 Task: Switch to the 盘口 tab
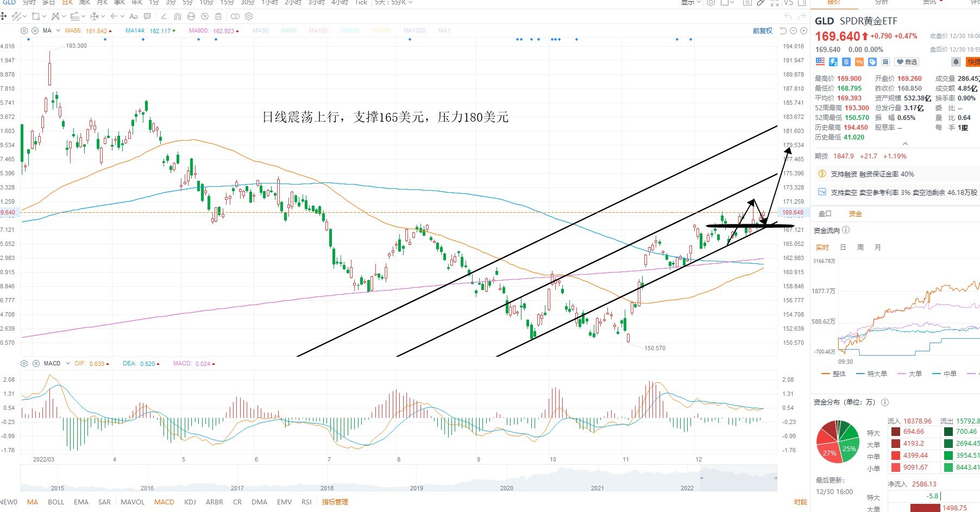point(825,213)
